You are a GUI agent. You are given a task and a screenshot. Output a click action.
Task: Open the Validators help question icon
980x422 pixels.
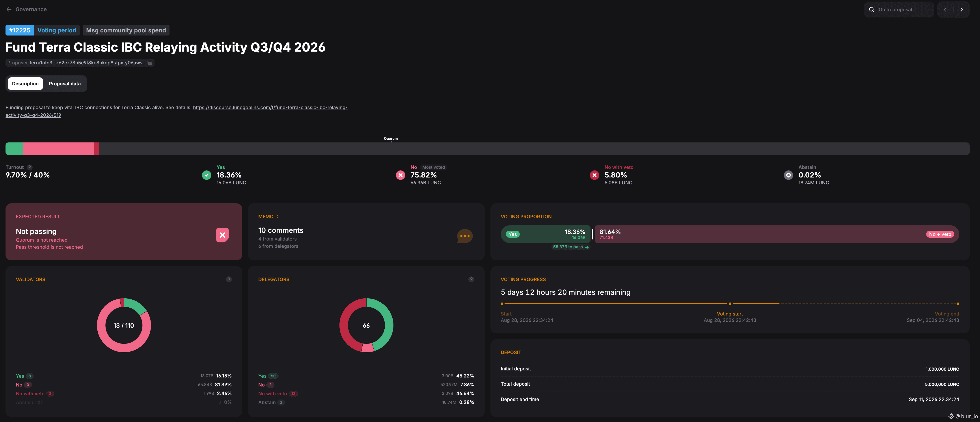coord(229,279)
